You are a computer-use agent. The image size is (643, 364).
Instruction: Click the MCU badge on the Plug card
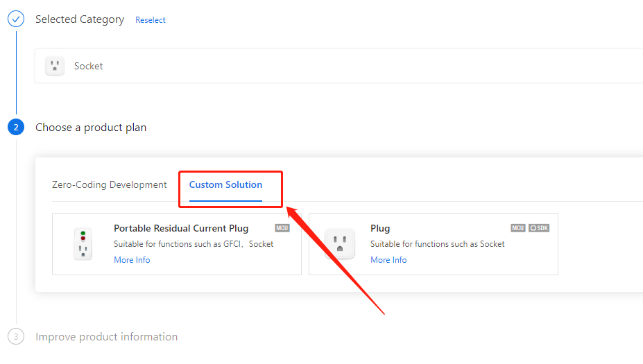(518, 228)
